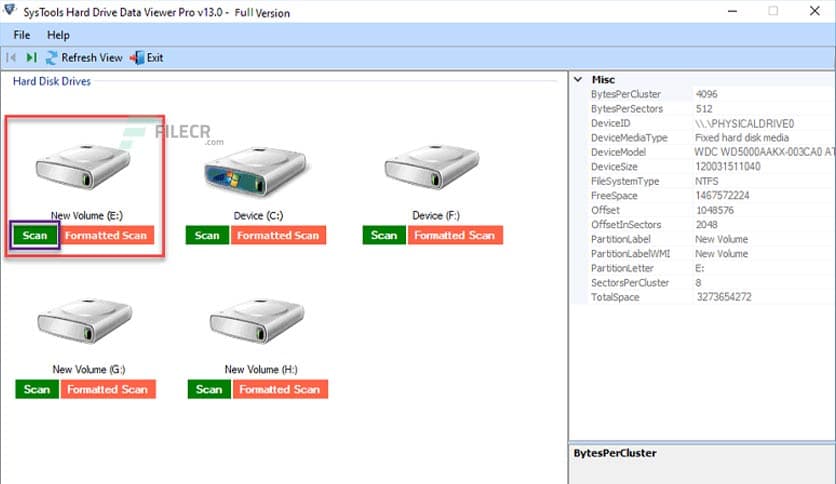Select the New Volume (G:) drive icon
Viewport: 836px width, 484px height.
(85, 320)
